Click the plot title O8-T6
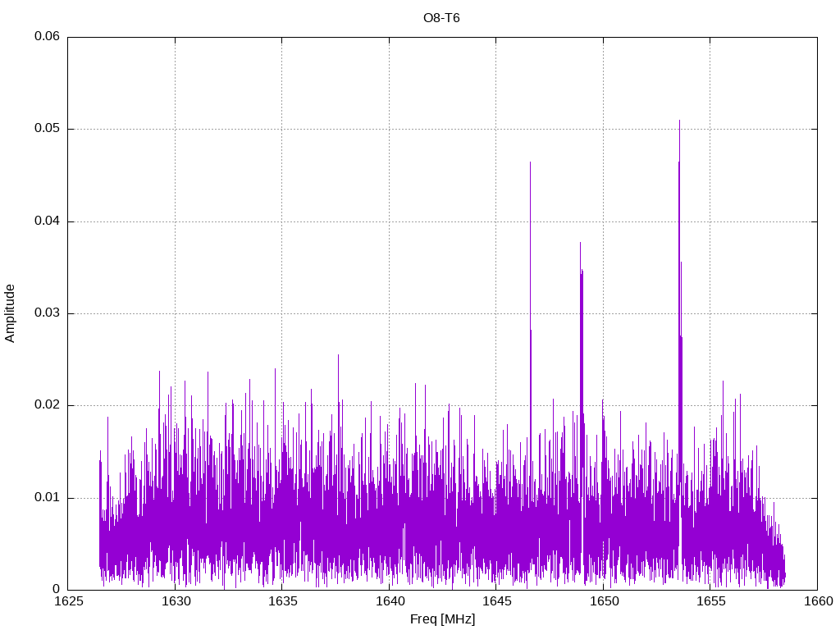 tap(441, 17)
